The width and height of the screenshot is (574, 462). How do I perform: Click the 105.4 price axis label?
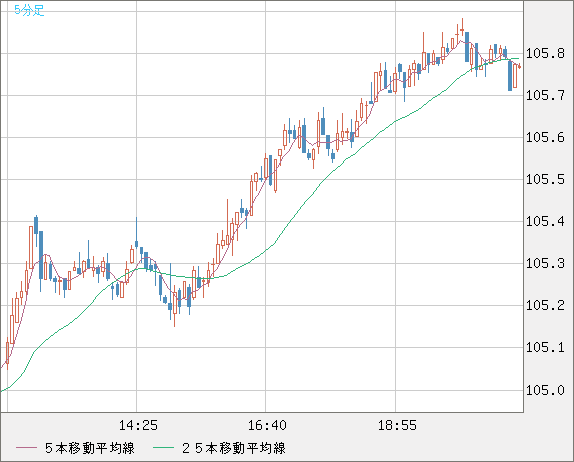point(545,221)
